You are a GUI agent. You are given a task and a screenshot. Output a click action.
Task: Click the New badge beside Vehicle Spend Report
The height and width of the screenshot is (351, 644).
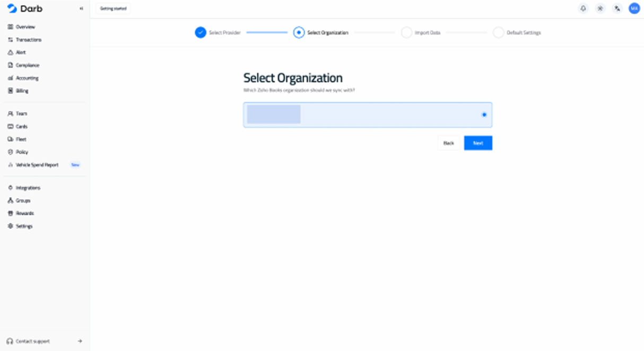point(75,165)
